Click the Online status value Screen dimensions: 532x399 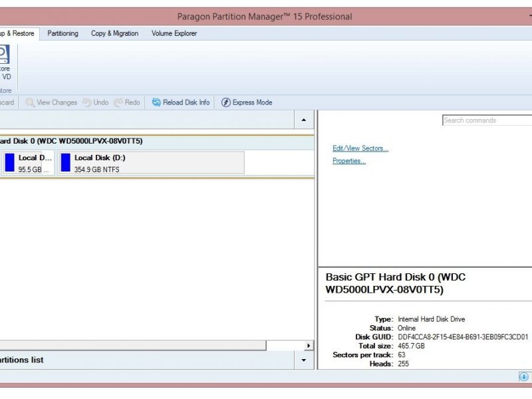coord(406,328)
